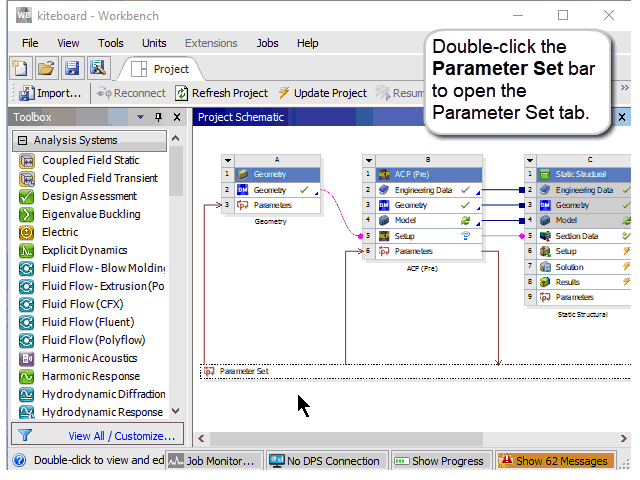
Task: Click schematic horizontal scrollbar left arrow
Action: pos(201,439)
